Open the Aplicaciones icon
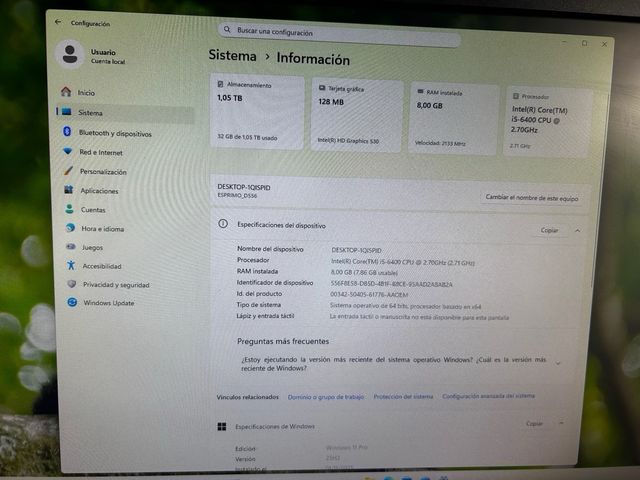Screen dimensions: 640x480 [x=69, y=190]
